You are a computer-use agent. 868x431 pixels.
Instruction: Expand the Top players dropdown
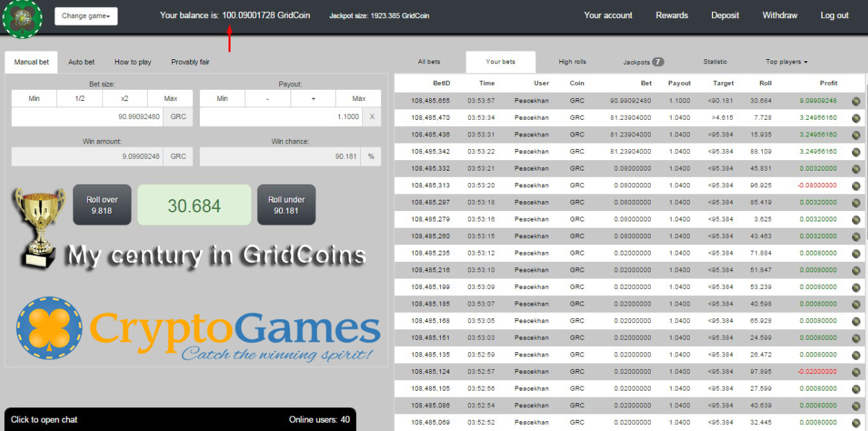click(x=786, y=62)
